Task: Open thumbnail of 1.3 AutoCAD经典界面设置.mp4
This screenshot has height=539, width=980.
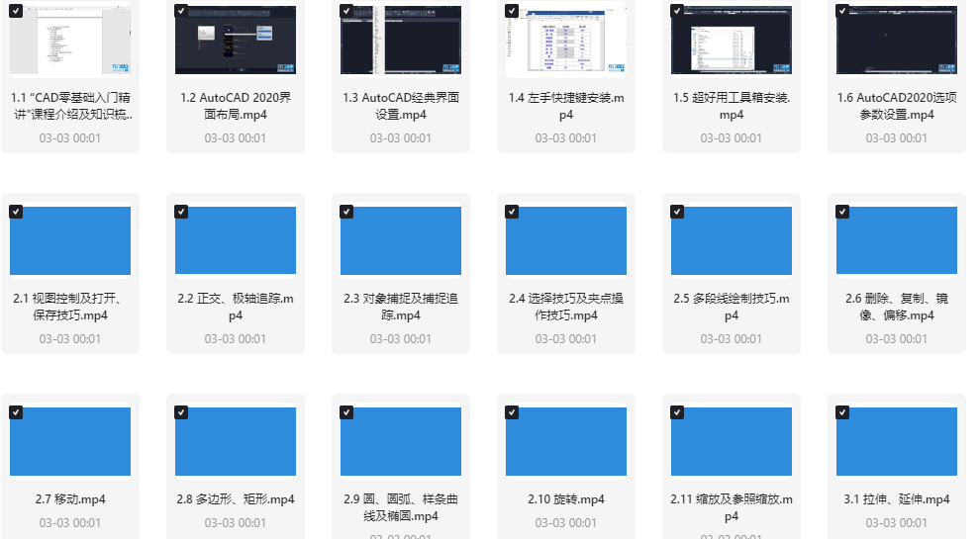Action: (x=401, y=42)
